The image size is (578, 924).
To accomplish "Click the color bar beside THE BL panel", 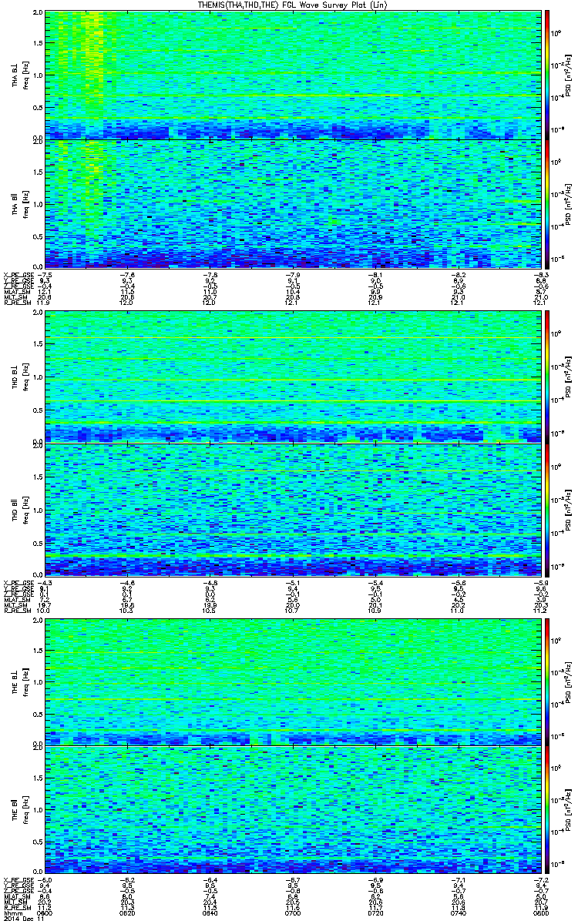I will 548,681.
